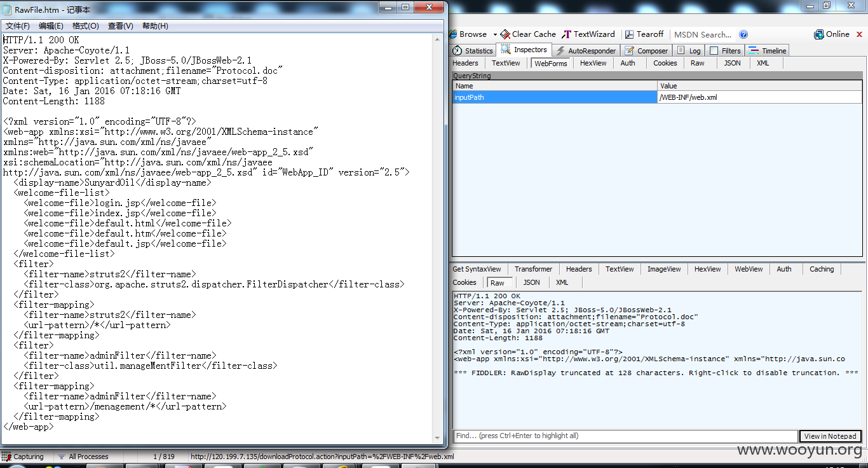Select request Raw inspector tab
The width and height of the screenshot is (868, 468).
click(698, 63)
